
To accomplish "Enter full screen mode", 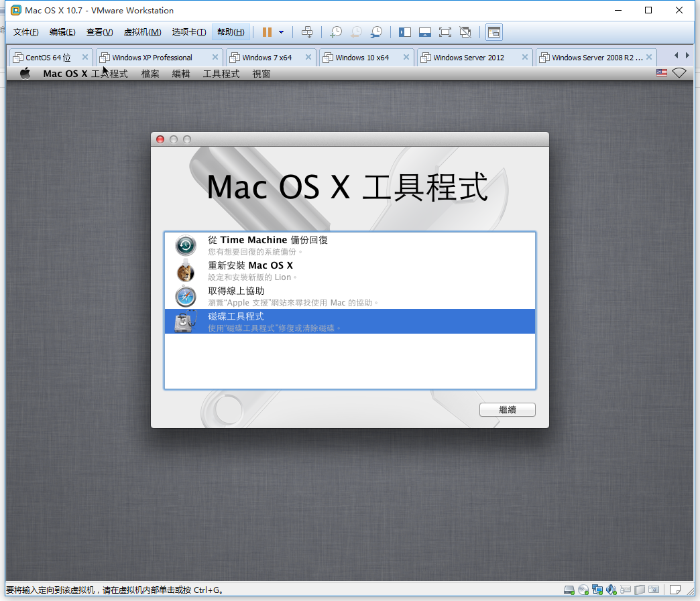I will (445, 32).
